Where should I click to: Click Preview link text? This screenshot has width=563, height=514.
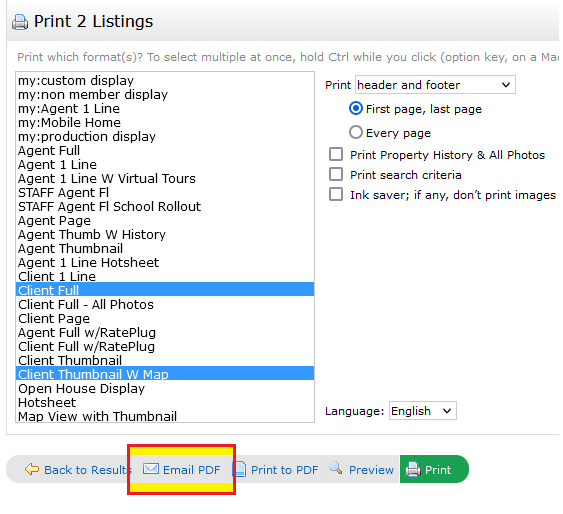pyautogui.click(x=371, y=470)
